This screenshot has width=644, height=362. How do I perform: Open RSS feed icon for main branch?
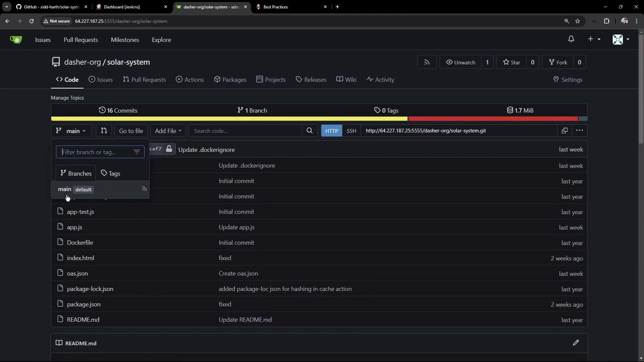coord(144,189)
